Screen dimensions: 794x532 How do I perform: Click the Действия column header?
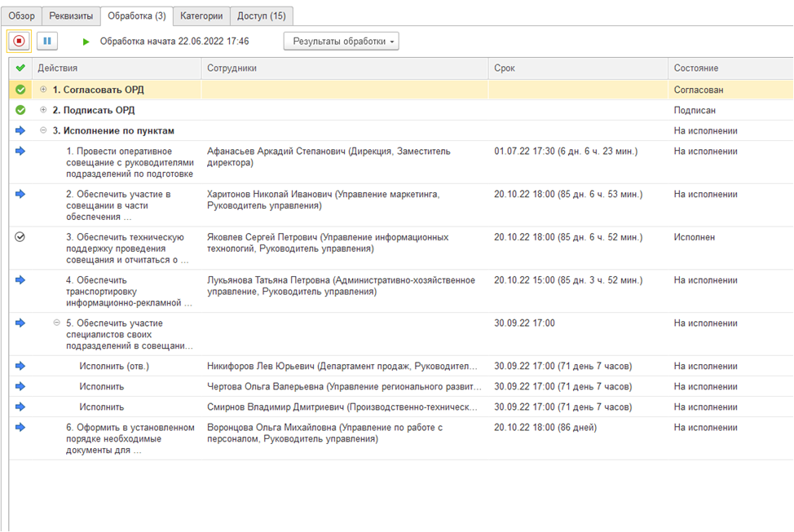pos(117,68)
